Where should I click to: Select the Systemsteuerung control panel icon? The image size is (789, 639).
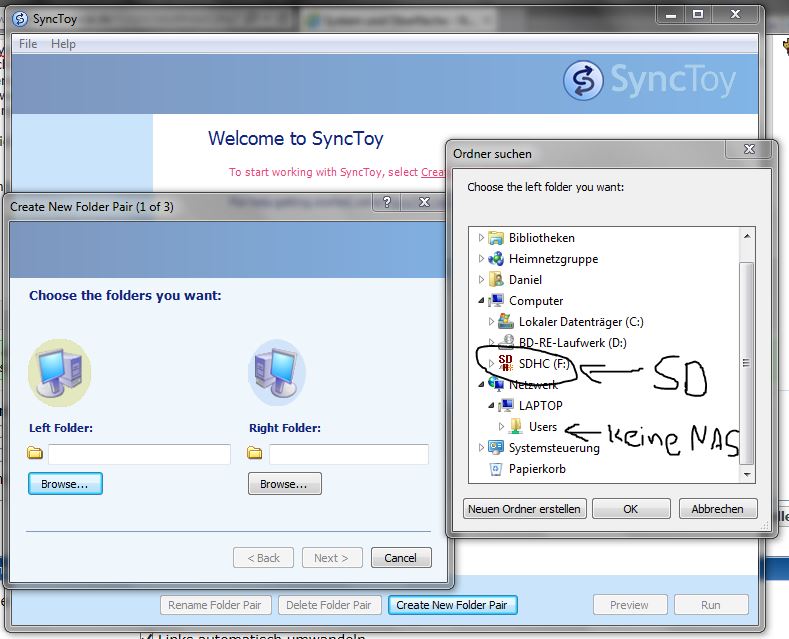496,447
